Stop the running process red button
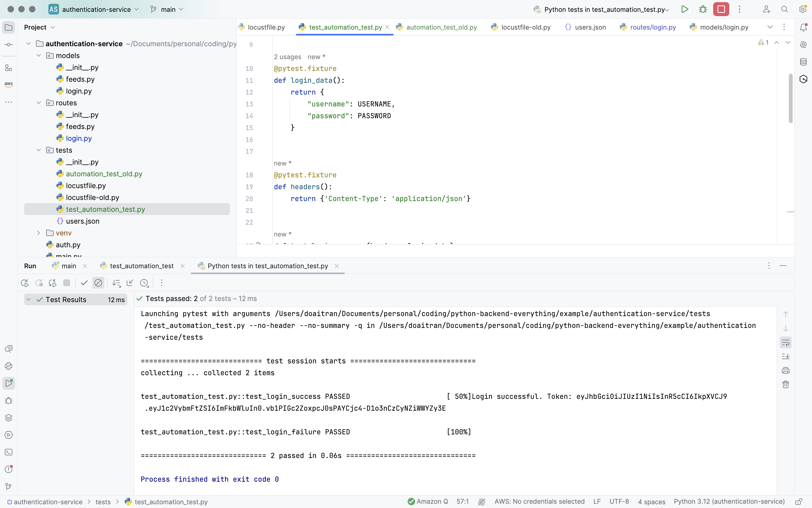Viewport: 812px width, 508px height. 721,9
